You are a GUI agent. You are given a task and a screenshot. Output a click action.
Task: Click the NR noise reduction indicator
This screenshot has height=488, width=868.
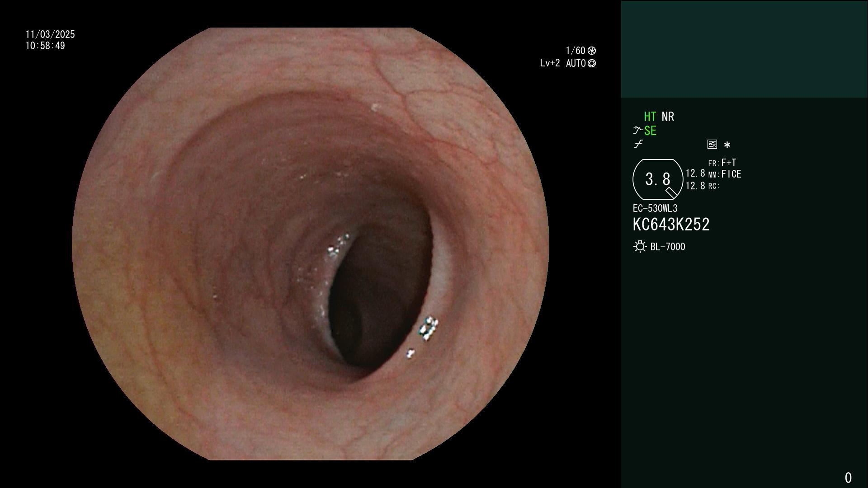click(668, 117)
